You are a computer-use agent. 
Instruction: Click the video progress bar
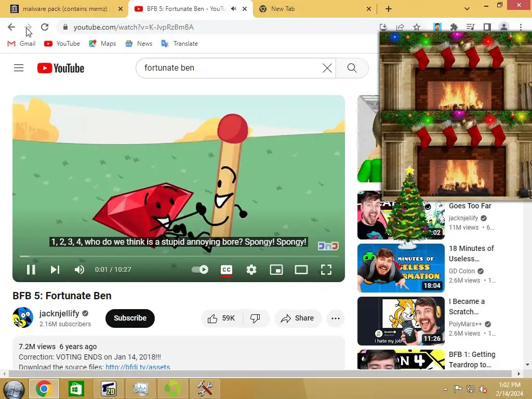coord(179,257)
